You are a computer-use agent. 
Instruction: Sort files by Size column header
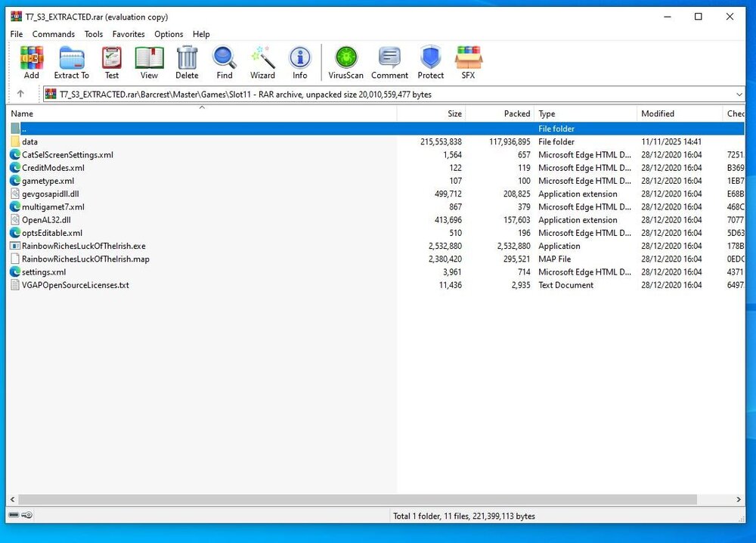pos(431,113)
